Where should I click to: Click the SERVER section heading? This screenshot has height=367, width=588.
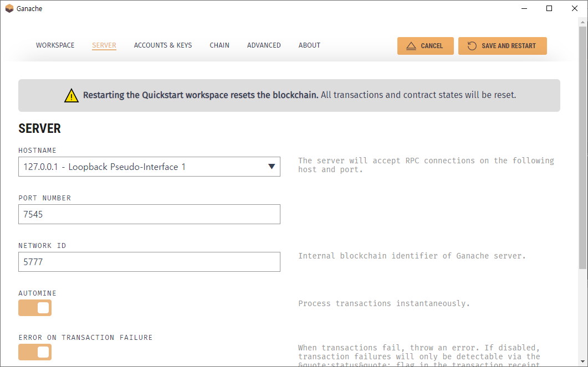39,128
